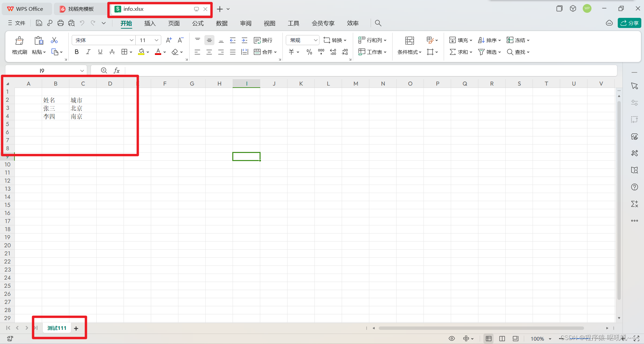Click the Percent style icon
The width and height of the screenshot is (644, 344).
[309, 52]
